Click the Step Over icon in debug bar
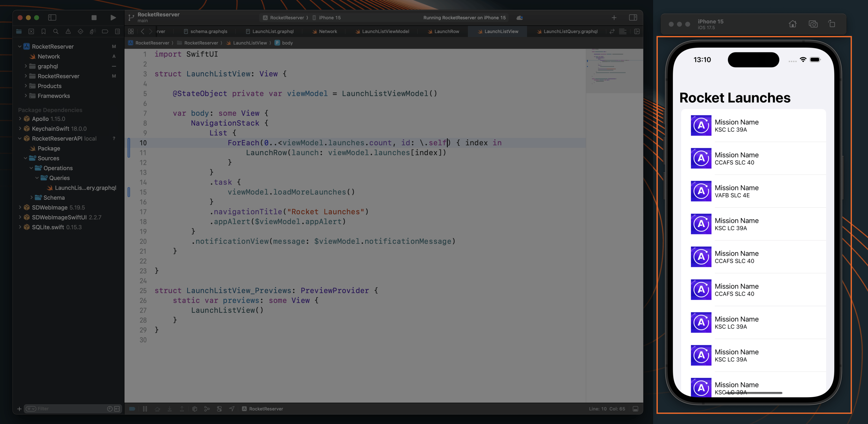 point(157,409)
